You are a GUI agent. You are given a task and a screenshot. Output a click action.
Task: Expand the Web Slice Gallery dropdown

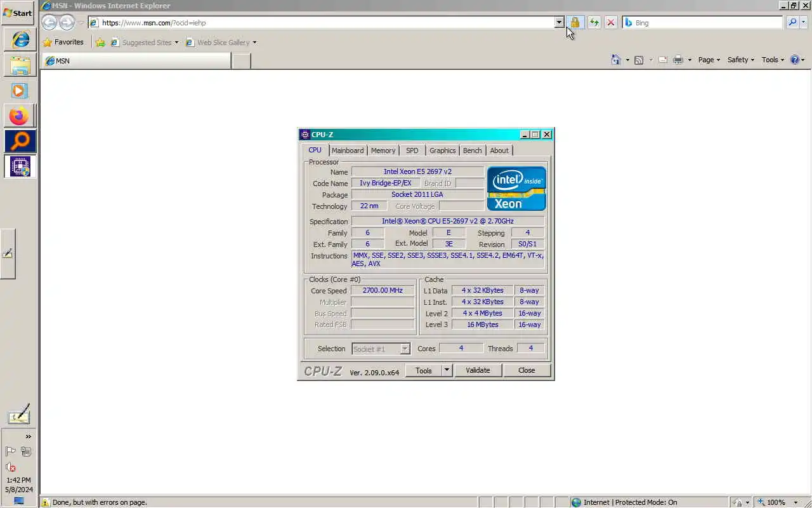click(254, 43)
